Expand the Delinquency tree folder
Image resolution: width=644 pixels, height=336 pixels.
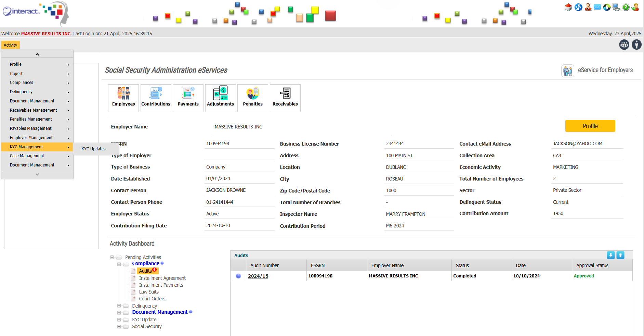119,306
